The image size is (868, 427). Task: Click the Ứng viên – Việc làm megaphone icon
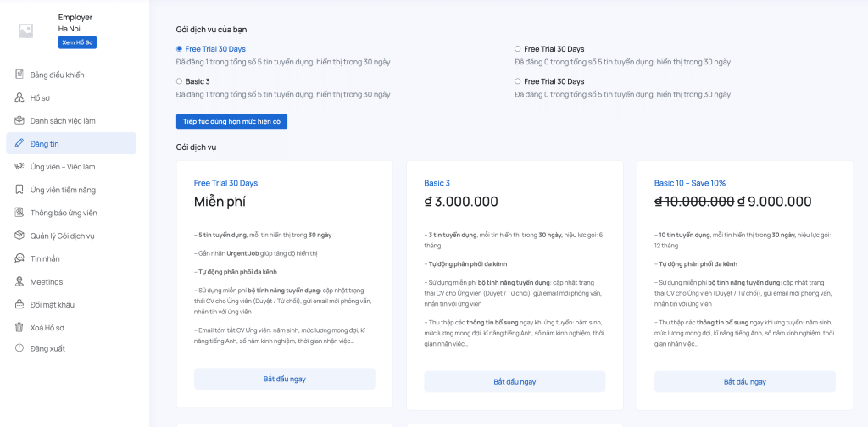(x=19, y=167)
